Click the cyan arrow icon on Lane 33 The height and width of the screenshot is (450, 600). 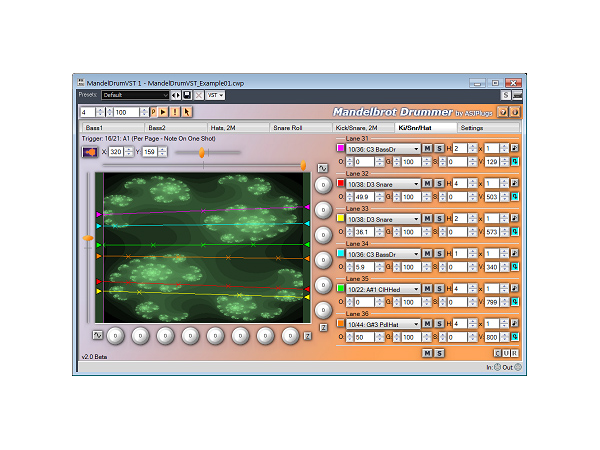[x=515, y=232]
